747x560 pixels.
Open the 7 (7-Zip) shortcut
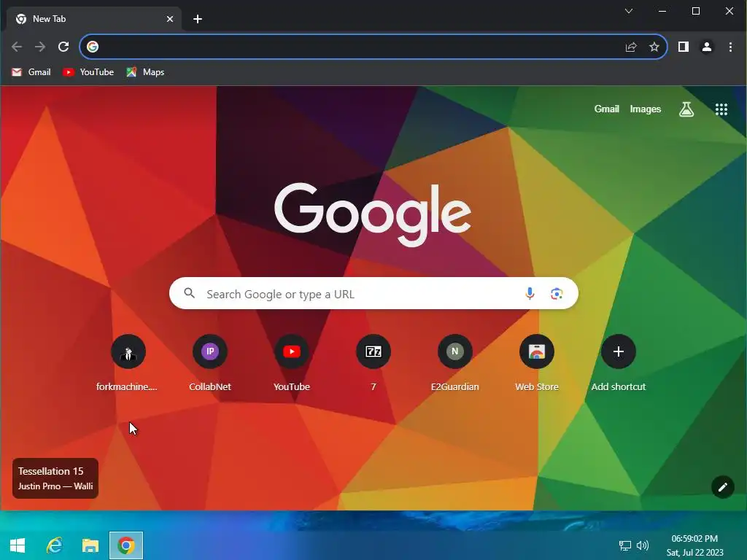coord(373,363)
